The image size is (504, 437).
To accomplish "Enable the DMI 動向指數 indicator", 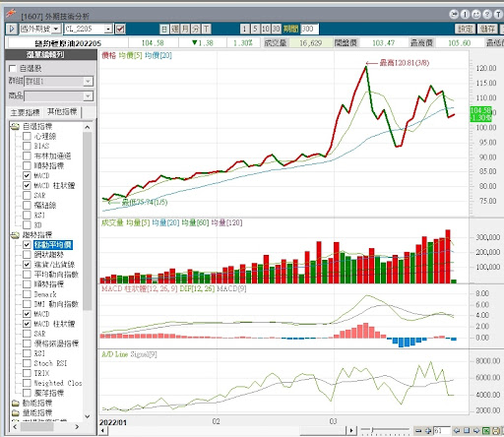I will [27, 304].
